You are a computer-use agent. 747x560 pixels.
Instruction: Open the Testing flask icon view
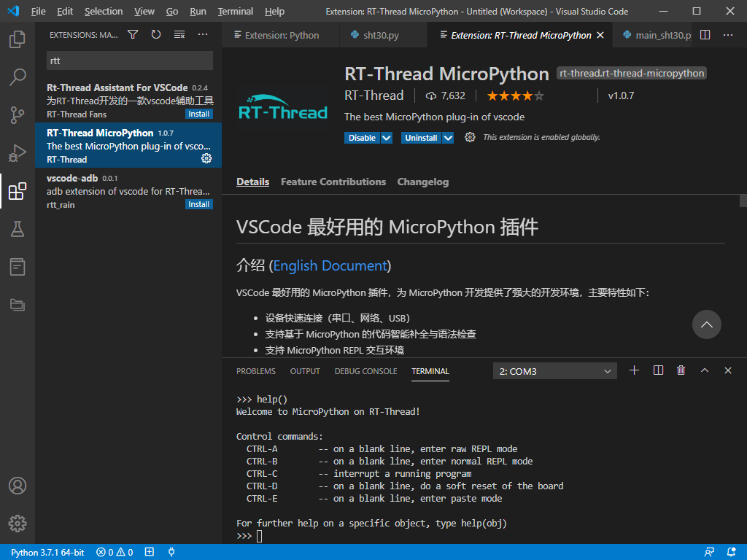tap(18, 229)
